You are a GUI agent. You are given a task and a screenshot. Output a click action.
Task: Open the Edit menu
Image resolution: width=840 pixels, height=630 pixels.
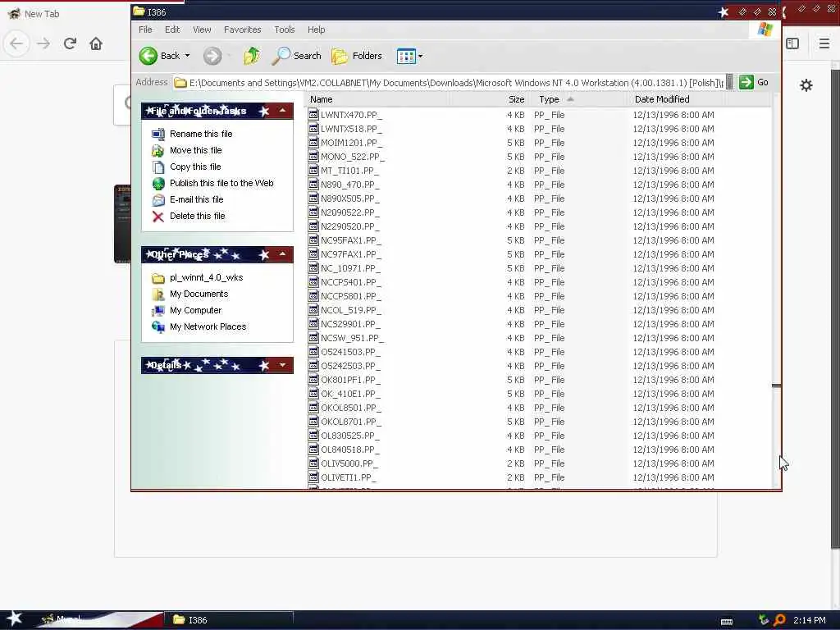[x=172, y=30]
